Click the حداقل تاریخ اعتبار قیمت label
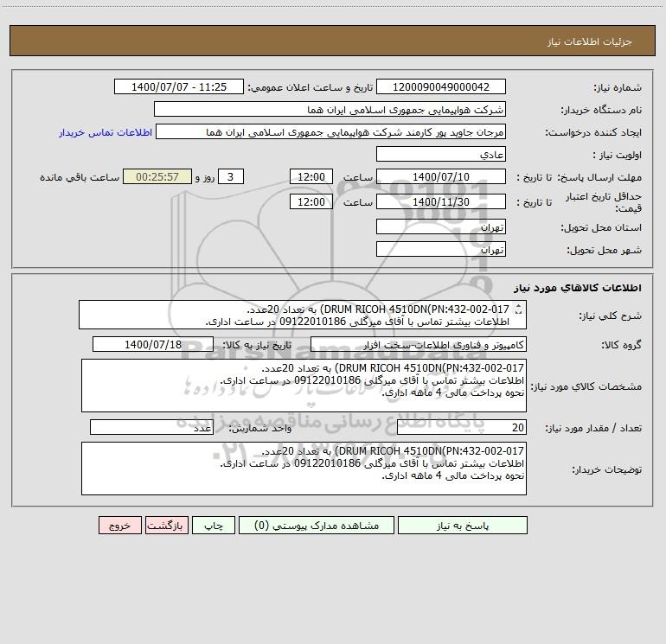 [x=603, y=202]
